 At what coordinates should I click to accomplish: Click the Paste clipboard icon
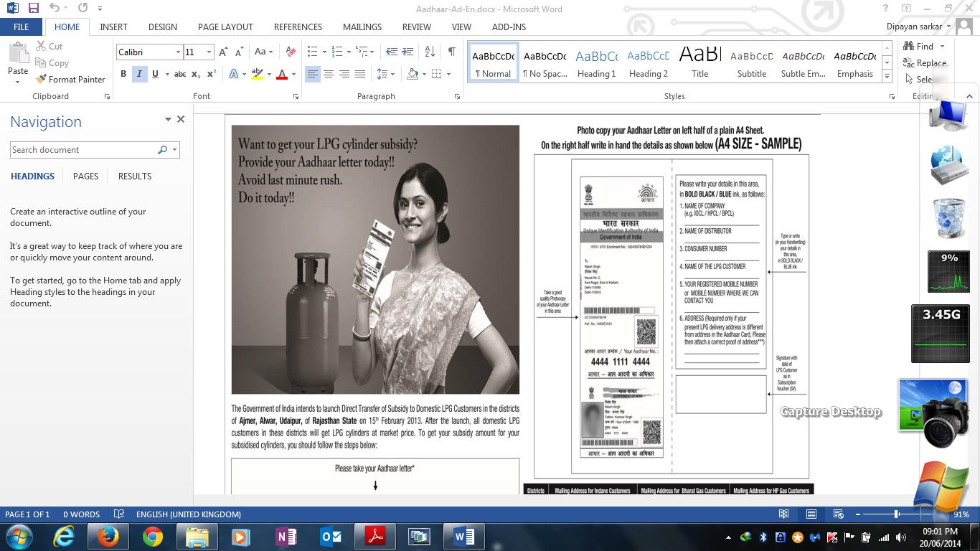pos(17,53)
